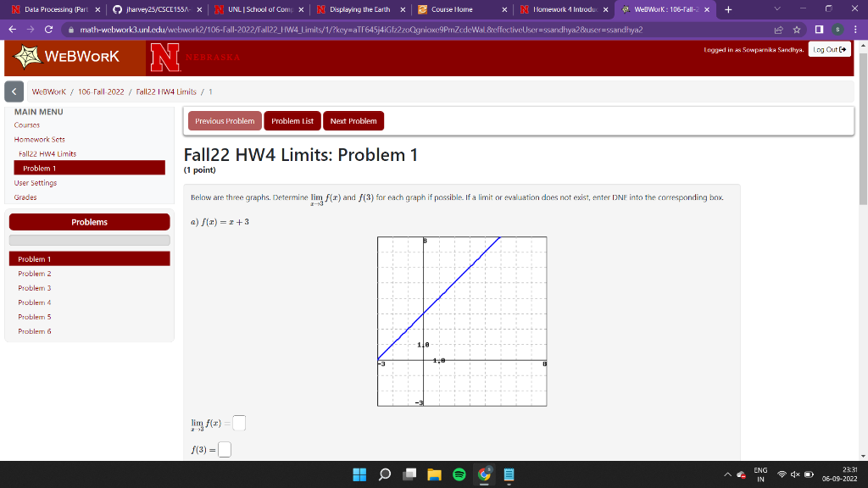Open the Start menu
The image size is (868, 488).
click(359, 474)
